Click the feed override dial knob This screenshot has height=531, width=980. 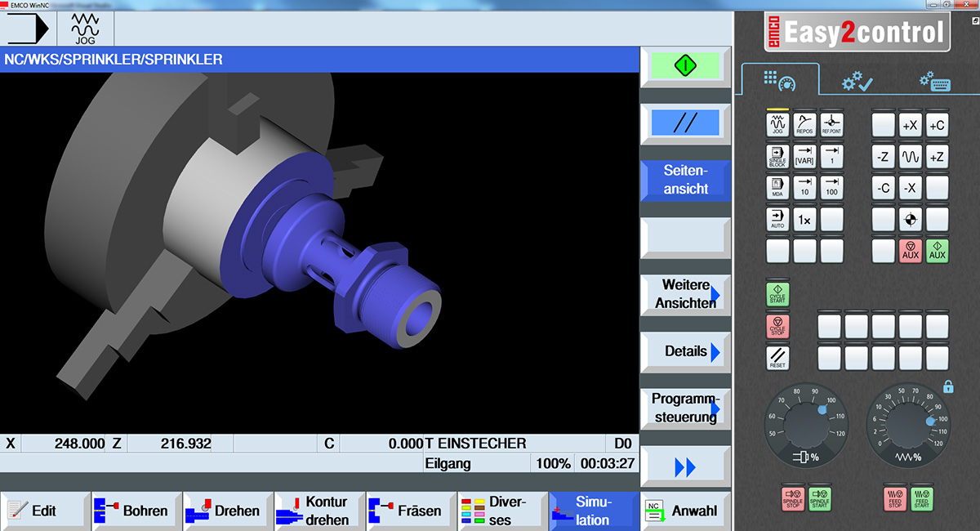tap(907, 426)
